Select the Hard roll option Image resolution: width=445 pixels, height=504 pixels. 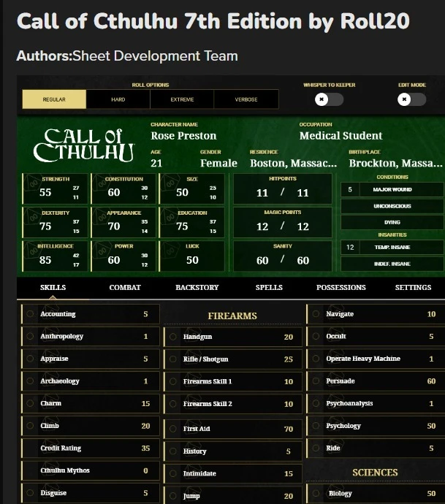[118, 99]
